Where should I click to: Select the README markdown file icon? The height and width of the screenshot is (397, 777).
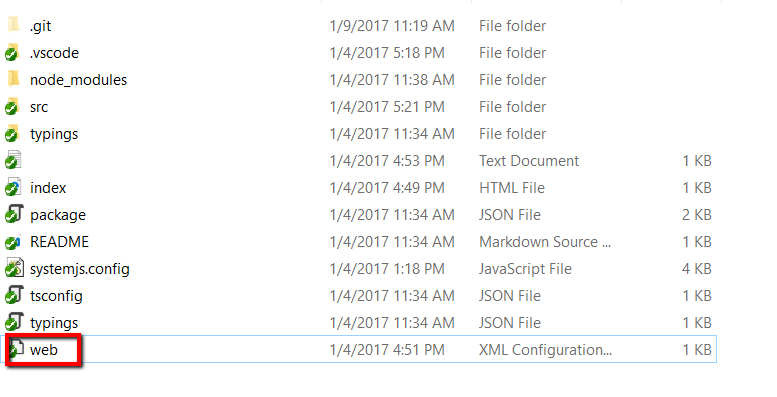13,241
